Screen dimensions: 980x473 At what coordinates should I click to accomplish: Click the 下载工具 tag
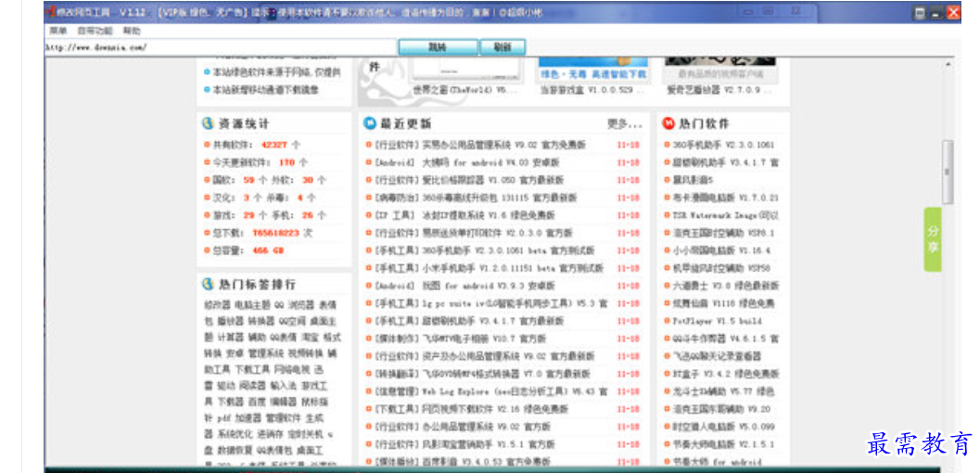252,369
